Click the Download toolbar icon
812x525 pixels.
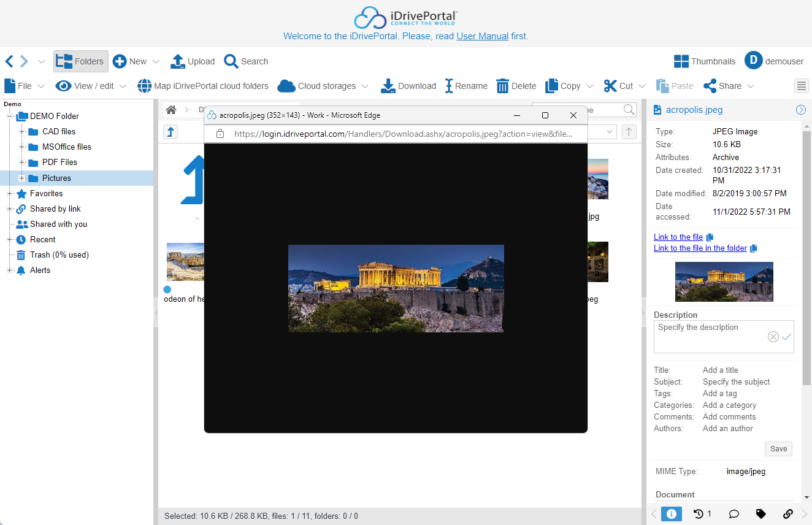[388, 86]
